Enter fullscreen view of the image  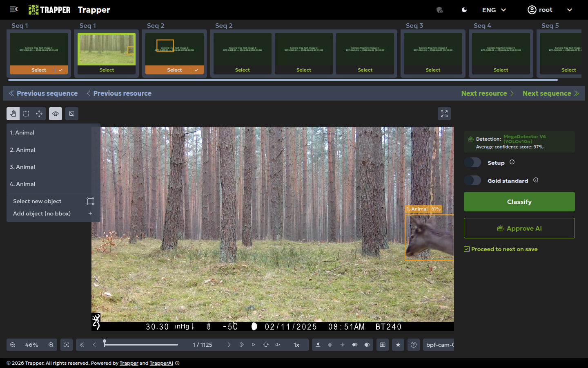pyautogui.click(x=444, y=114)
